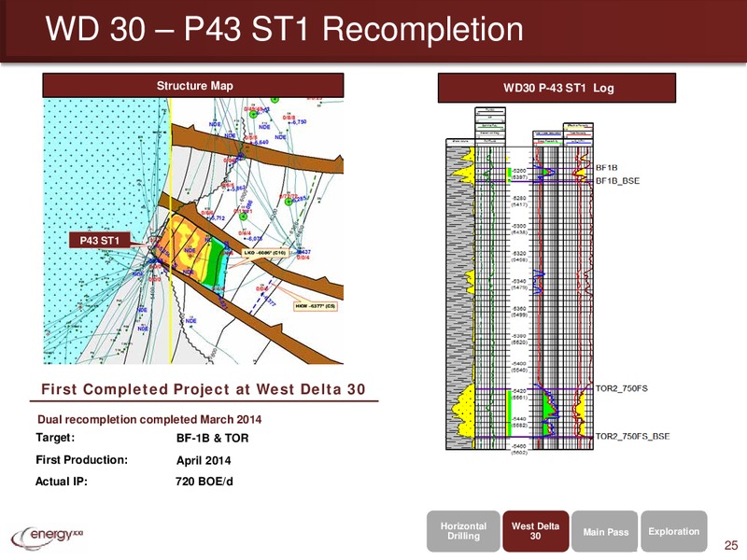Click the TOR2_750FS log marker label

(622, 388)
